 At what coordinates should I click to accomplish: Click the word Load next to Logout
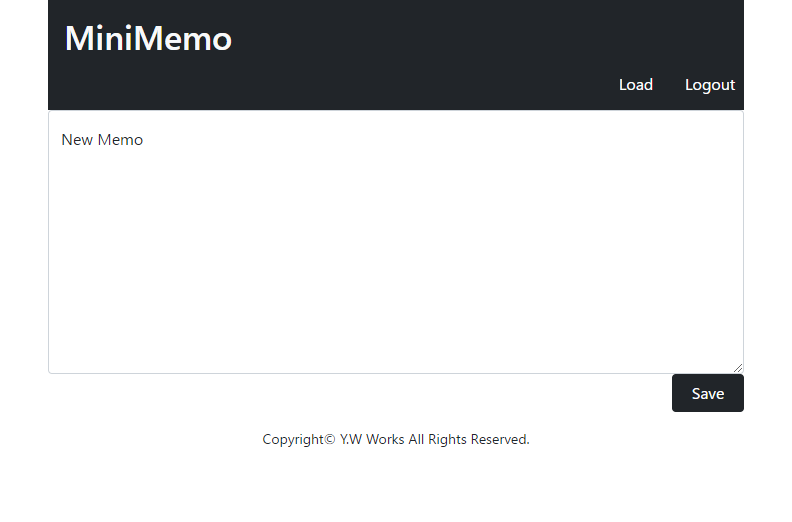(x=635, y=84)
